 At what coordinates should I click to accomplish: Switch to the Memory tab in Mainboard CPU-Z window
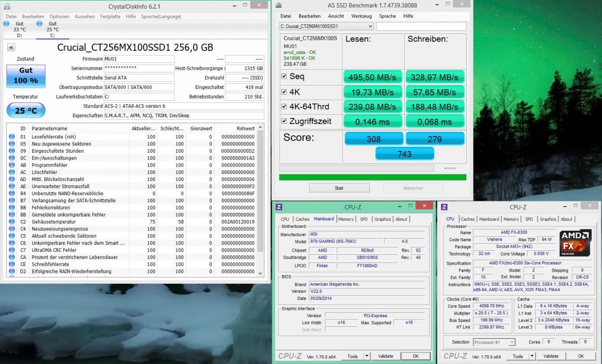tap(346, 219)
